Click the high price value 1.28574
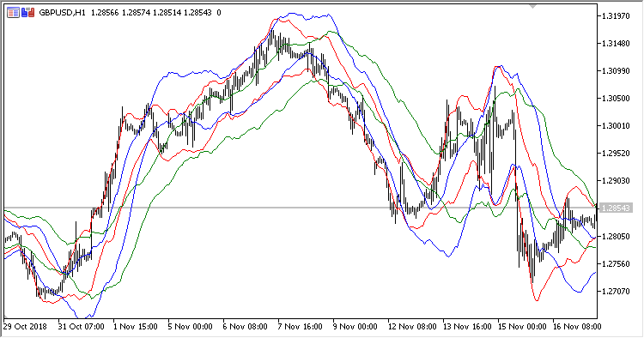This screenshot has height=338, width=644. tap(136, 13)
